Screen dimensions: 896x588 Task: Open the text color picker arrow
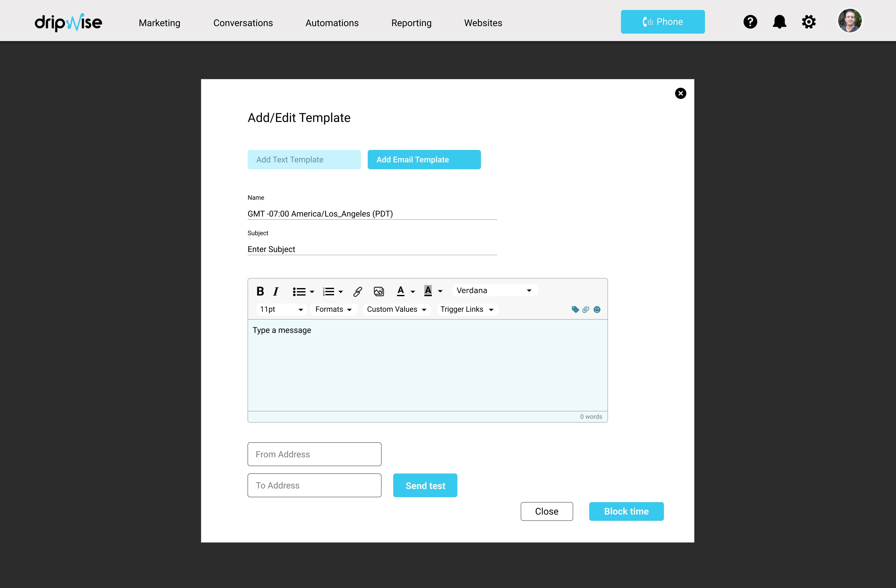[413, 292]
